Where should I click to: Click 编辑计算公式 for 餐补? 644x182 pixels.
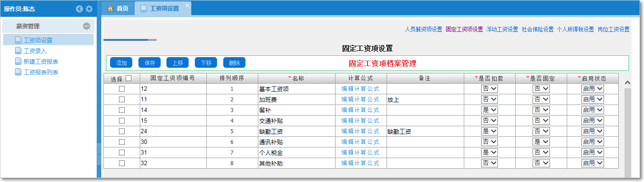coord(360,110)
